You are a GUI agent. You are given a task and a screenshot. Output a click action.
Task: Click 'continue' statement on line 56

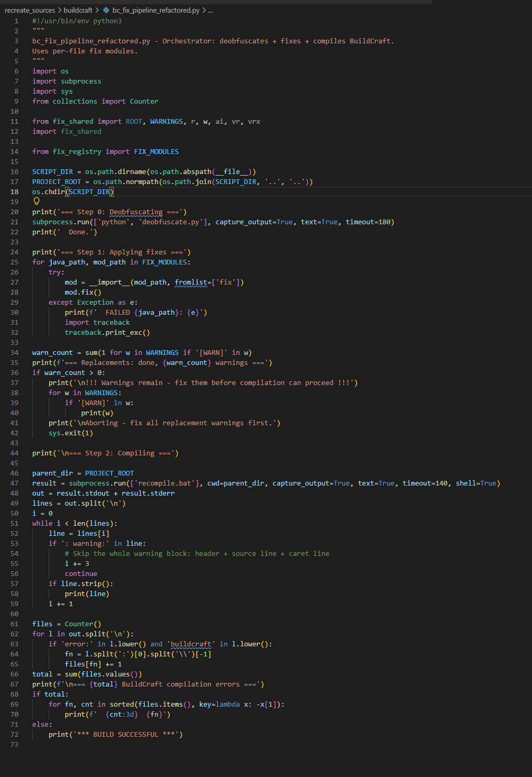[81, 574]
